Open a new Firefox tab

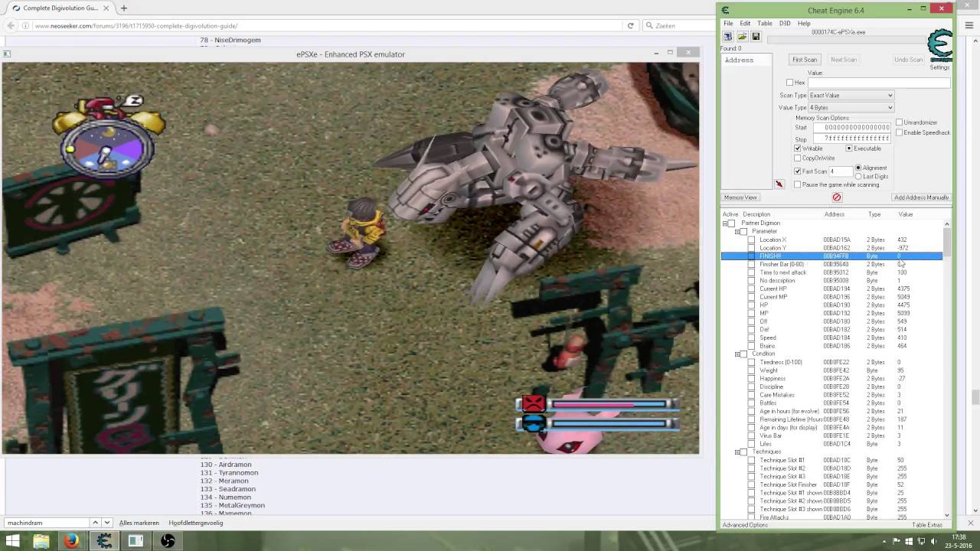(x=123, y=8)
